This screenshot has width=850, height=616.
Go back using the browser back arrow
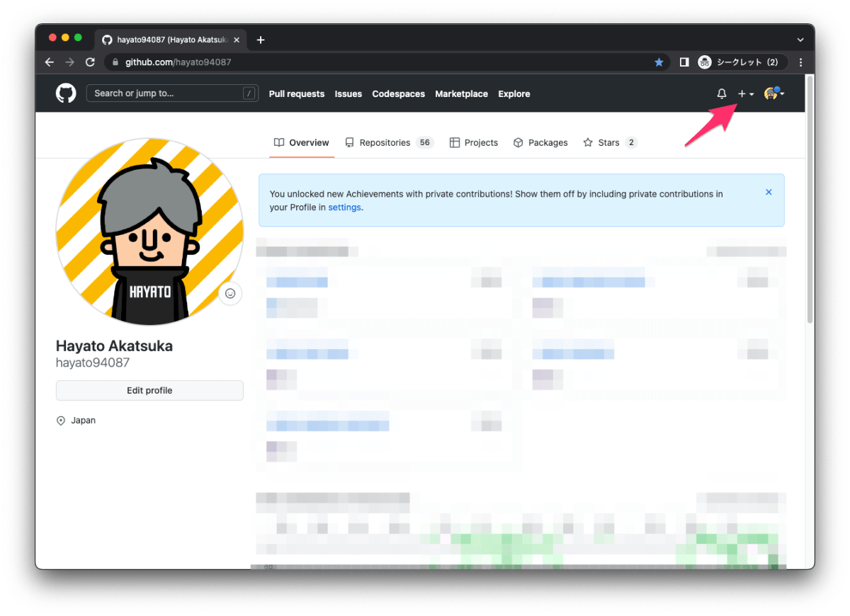48,62
